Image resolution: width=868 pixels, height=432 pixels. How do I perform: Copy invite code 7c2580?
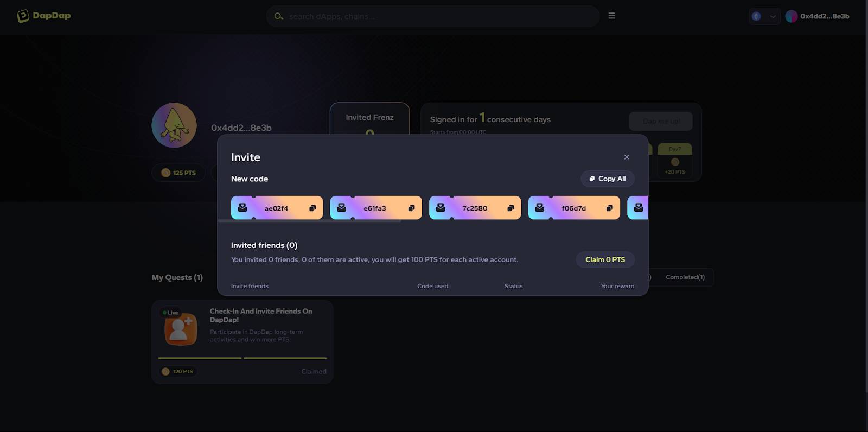pos(510,208)
